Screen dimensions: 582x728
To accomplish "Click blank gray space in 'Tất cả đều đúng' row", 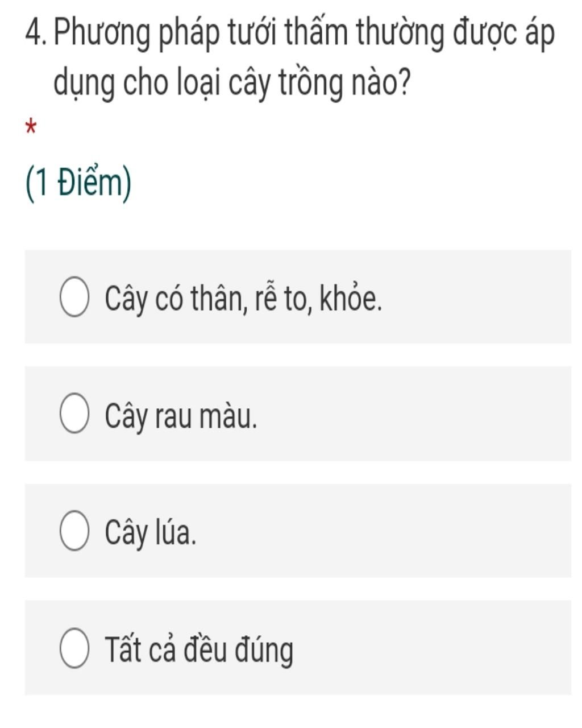I will [432, 648].
